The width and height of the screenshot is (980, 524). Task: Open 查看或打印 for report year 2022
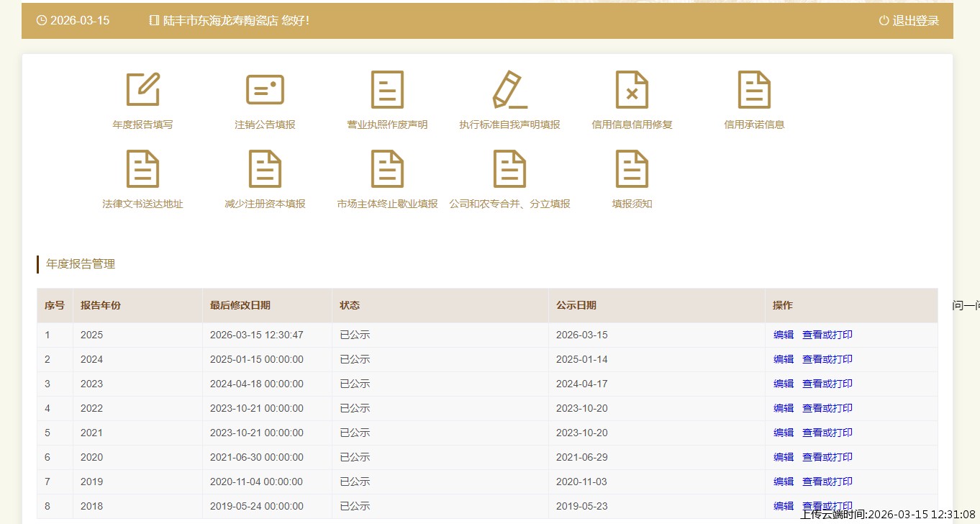click(x=827, y=408)
